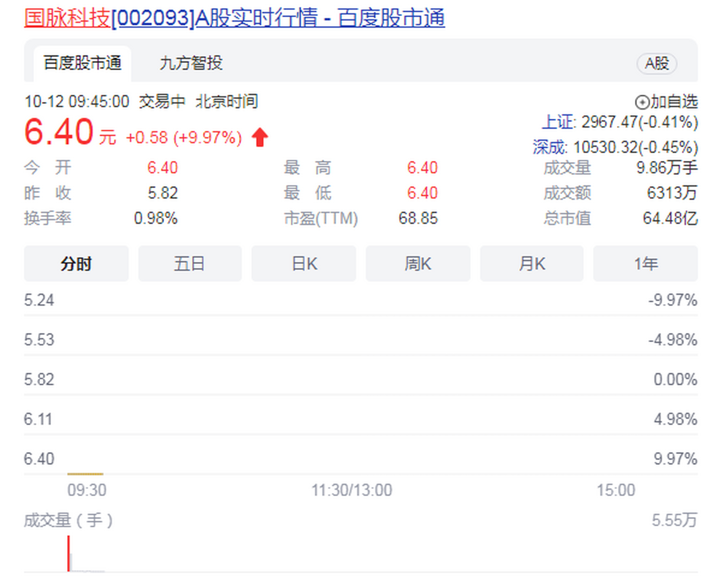The image size is (728, 580).
Task: Click the 11:30/13:00 time axis label
Action: (x=352, y=490)
